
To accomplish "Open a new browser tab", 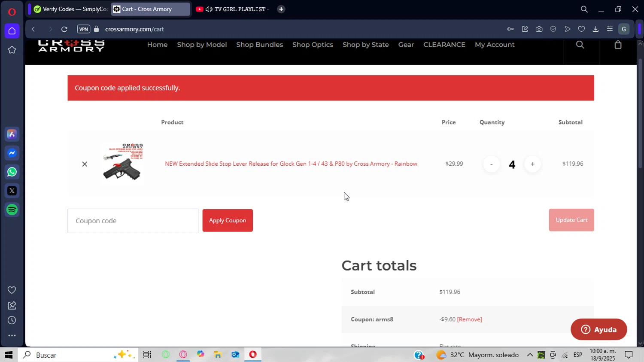I will tap(281, 9).
